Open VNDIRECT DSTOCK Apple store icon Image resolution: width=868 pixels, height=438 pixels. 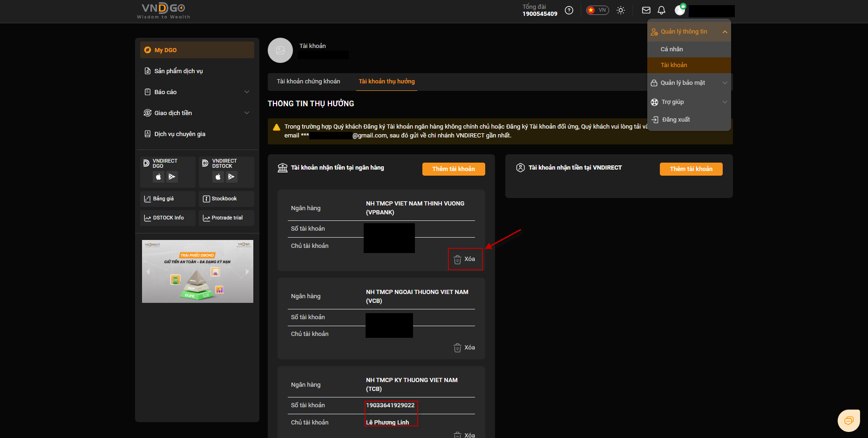tap(218, 177)
